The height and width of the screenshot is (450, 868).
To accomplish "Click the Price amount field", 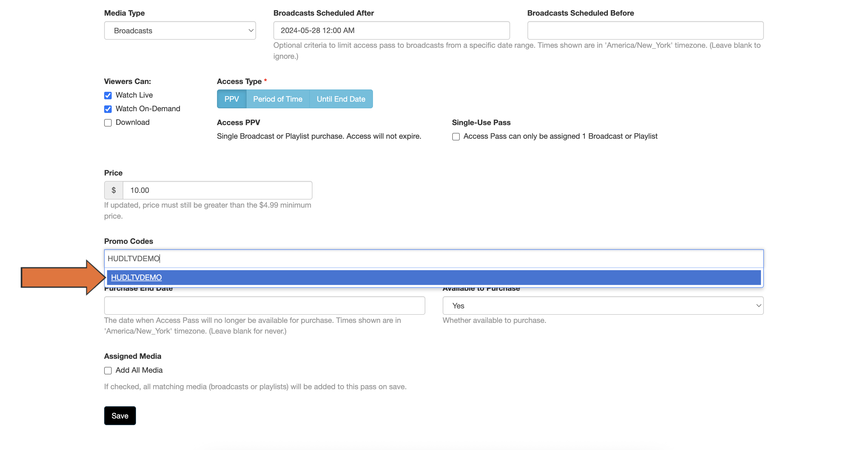I will point(217,190).
